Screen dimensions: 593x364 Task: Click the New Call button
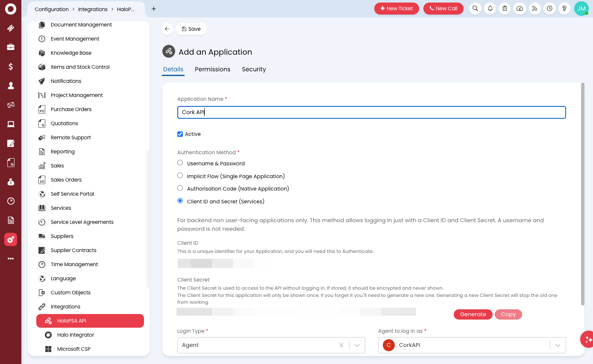443,9
